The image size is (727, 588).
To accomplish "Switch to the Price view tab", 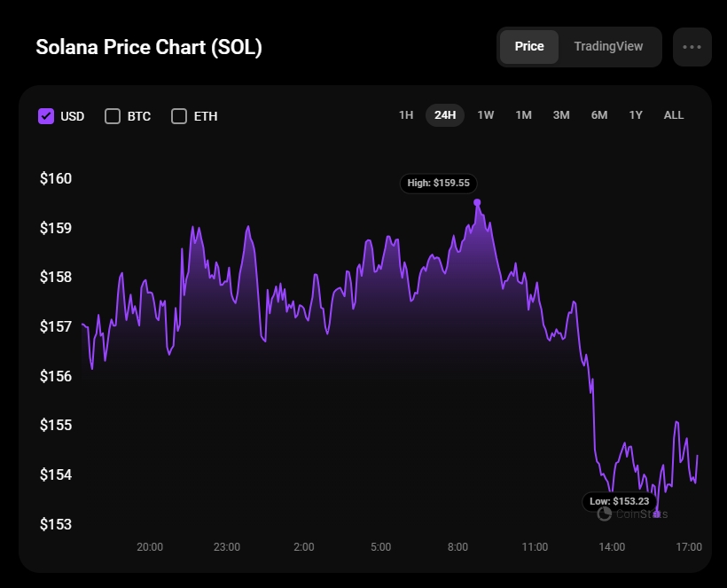I will point(529,46).
